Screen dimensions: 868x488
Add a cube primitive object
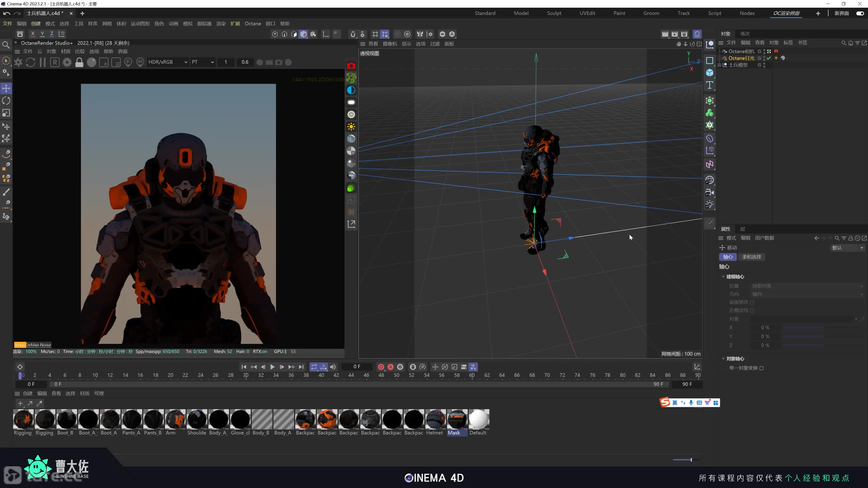coord(709,73)
